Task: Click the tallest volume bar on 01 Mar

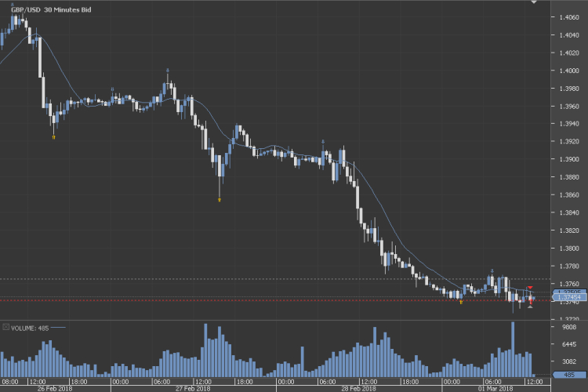Action: coord(513,350)
